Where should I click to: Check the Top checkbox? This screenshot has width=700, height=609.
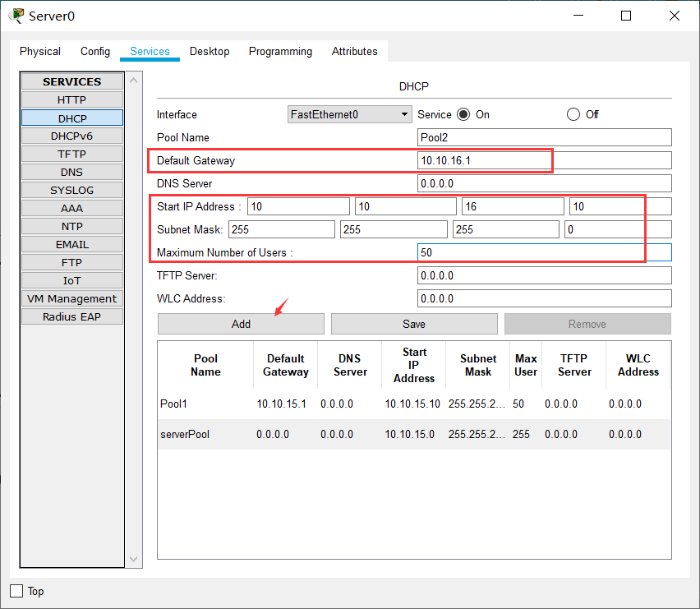(16, 591)
